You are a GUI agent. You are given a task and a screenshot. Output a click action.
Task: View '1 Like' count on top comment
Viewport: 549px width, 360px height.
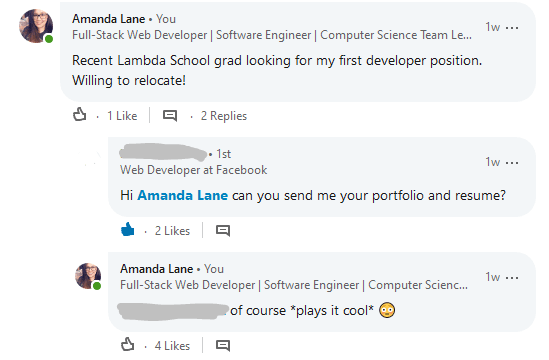pos(122,116)
